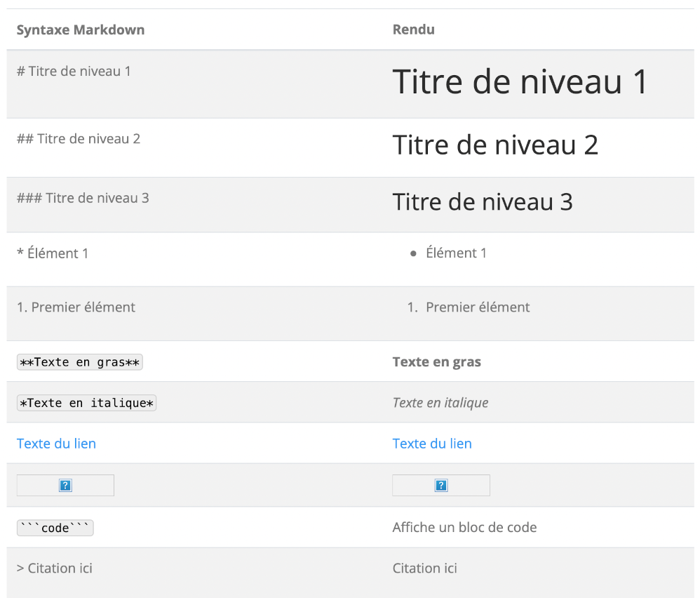Click the 'Rendu' column header

pyautogui.click(x=413, y=29)
